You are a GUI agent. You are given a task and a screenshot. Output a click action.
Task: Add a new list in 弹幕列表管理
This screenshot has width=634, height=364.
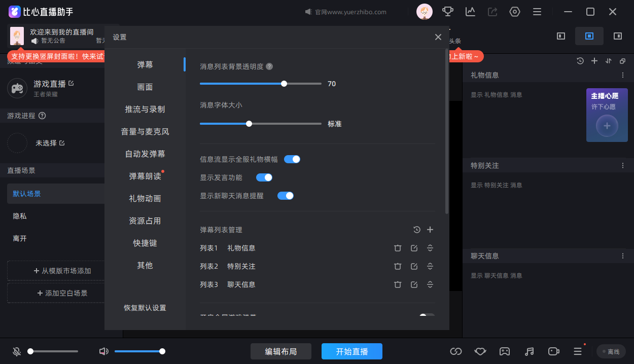(430, 230)
